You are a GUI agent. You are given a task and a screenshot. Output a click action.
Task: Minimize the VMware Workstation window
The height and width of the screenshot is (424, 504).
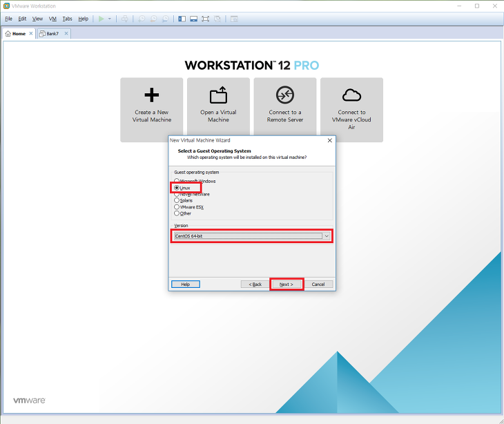coord(459,6)
